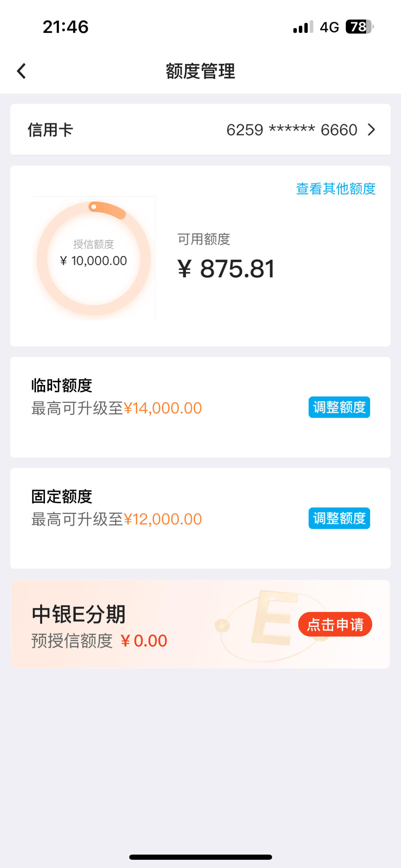
Task: Tap the battery level indicator
Action: point(359,27)
